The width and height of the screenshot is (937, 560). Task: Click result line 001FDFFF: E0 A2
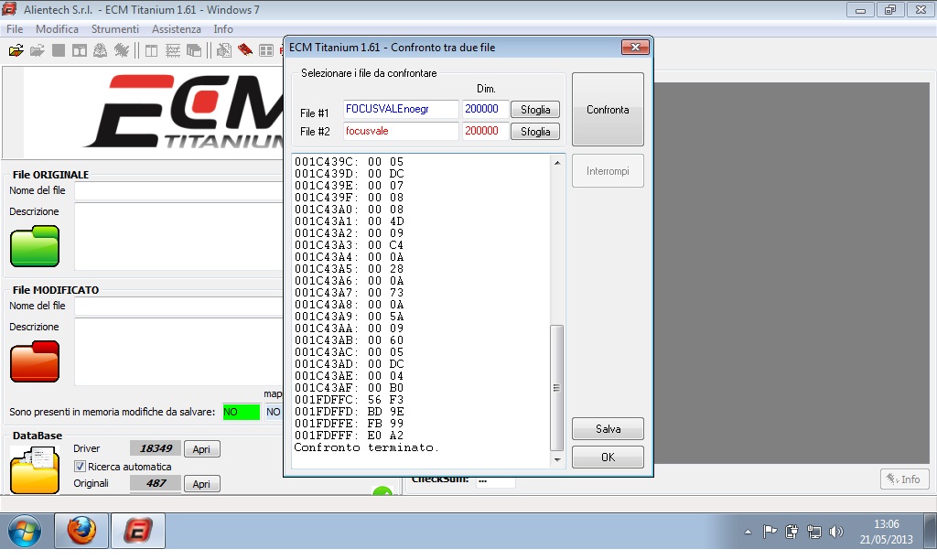tap(349, 436)
